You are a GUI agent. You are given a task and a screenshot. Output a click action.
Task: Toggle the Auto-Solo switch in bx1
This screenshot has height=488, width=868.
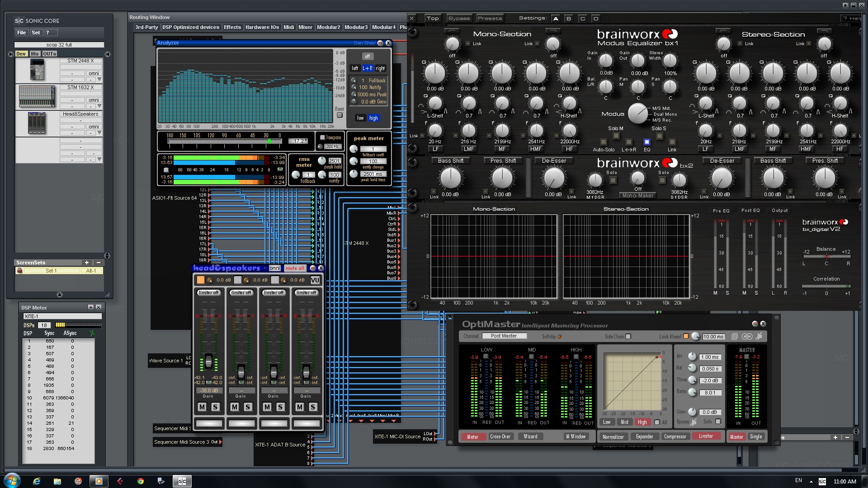[603, 142]
